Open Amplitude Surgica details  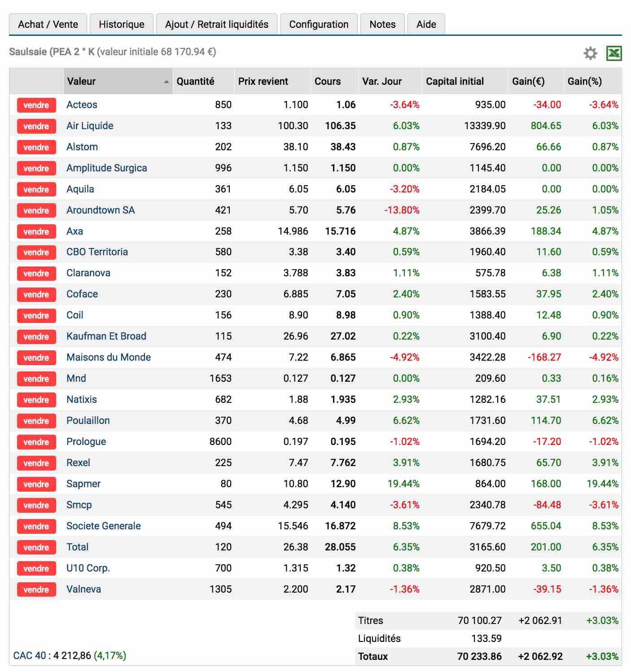[107, 168]
